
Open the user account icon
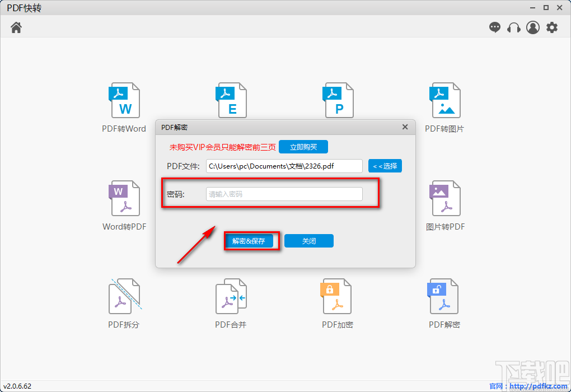coord(532,27)
